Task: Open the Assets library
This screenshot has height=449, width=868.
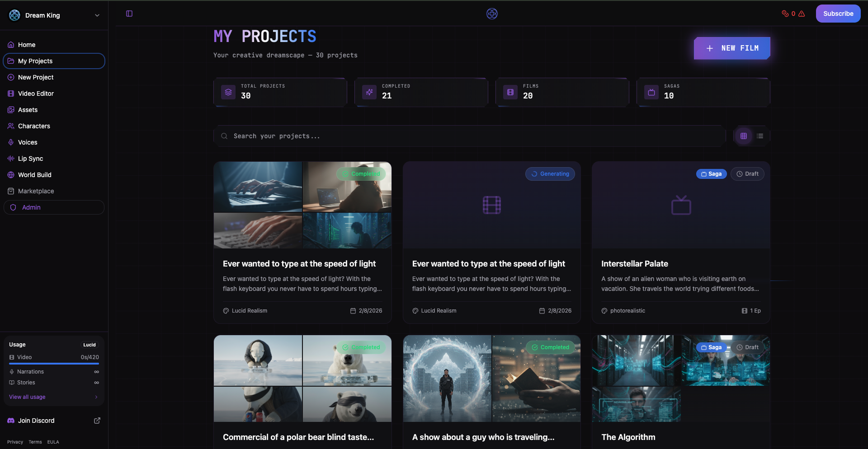Action: tap(28, 110)
